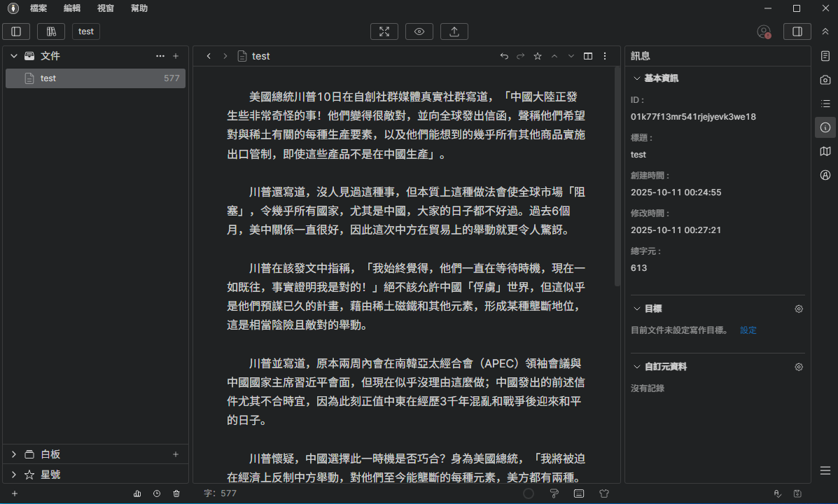This screenshot has width=838, height=504.
Task: Open the statistics chart icon in bottom bar
Action: [x=137, y=493]
